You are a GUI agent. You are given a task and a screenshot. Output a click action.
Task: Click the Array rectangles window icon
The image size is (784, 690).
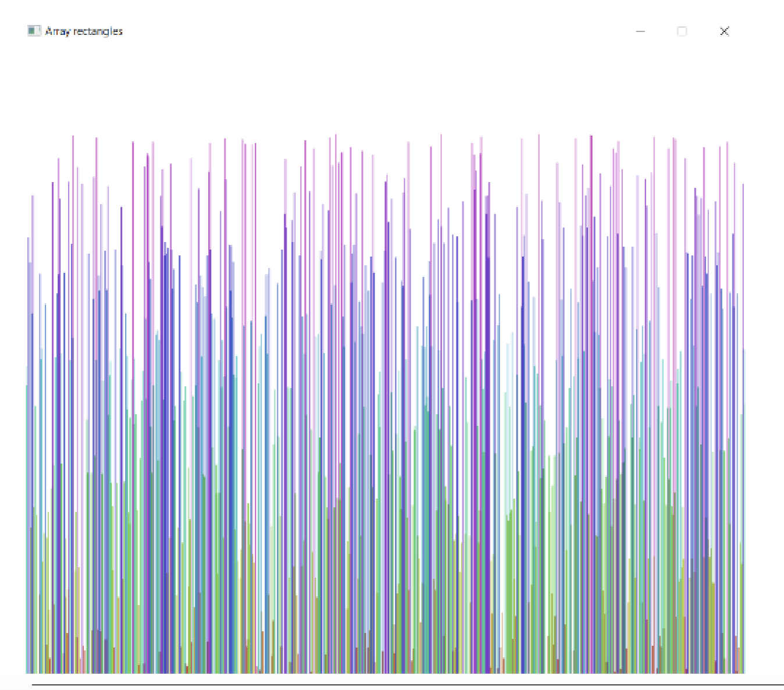(x=34, y=31)
